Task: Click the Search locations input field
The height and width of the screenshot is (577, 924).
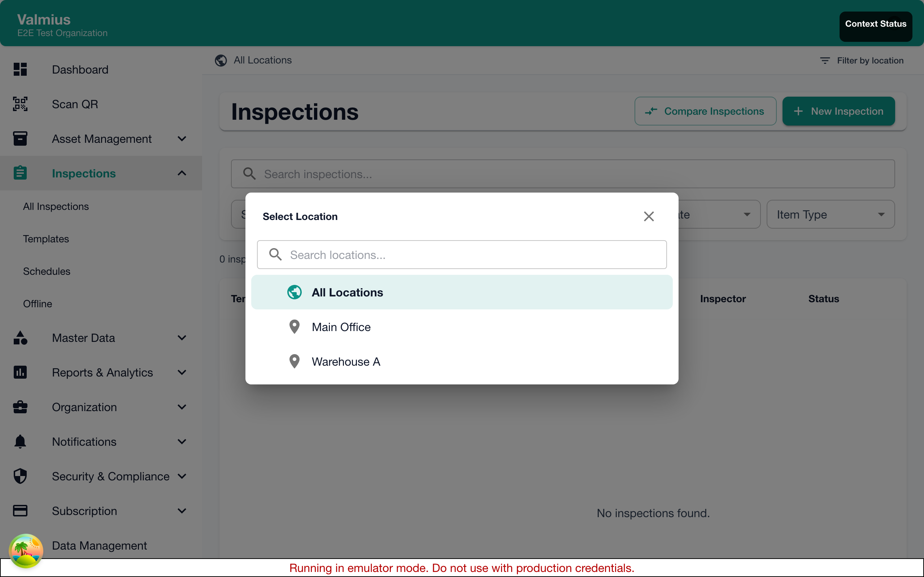Action: (x=461, y=255)
